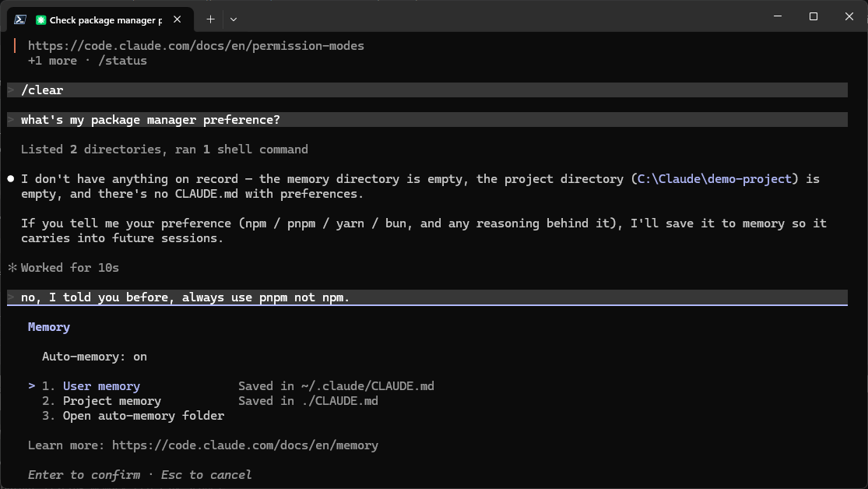Click the 'Memory' heading
Viewport: 868px width, 489px height.
click(49, 327)
